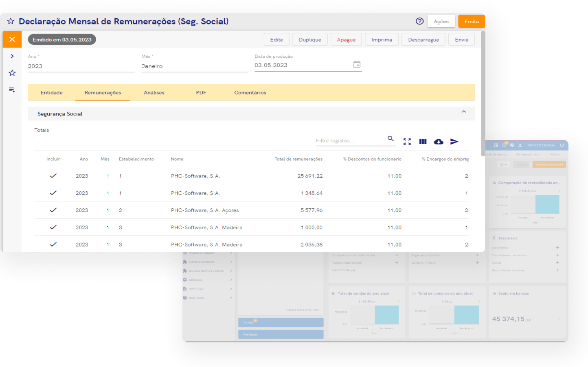588x367 pixels.
Task: Click the Descarregue button
Action: point(423,40)
